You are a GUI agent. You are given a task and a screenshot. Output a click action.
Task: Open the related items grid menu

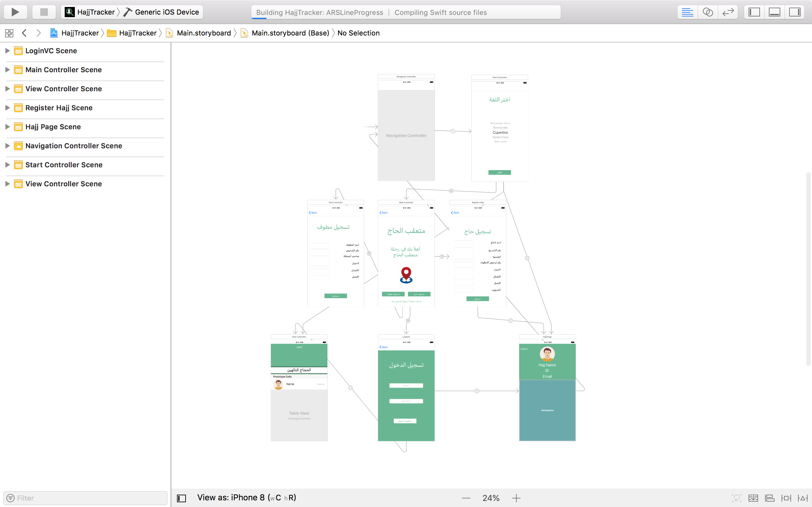click(9, 33)
